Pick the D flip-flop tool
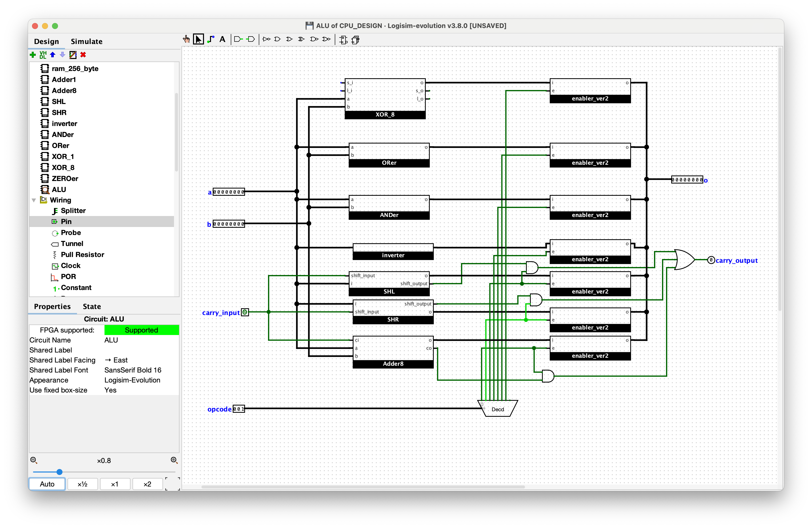Viewport: 812px width, 528px height. pos(343,40)
